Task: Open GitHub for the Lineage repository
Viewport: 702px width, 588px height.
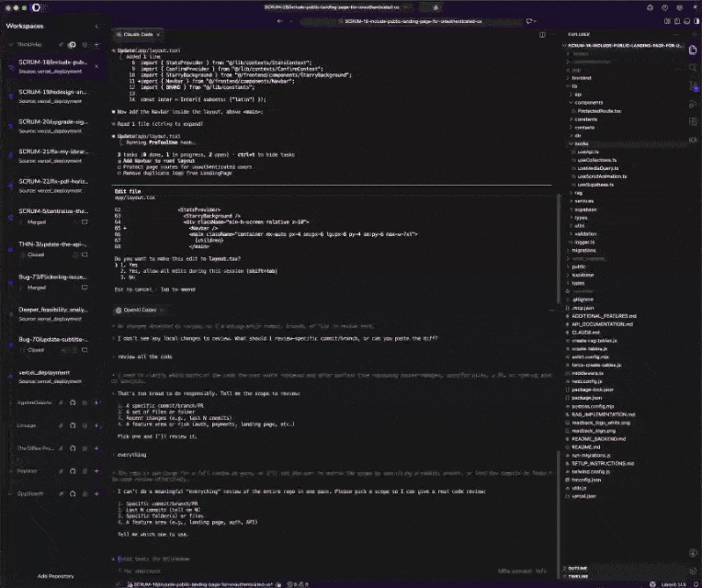Action: (73, 425)
